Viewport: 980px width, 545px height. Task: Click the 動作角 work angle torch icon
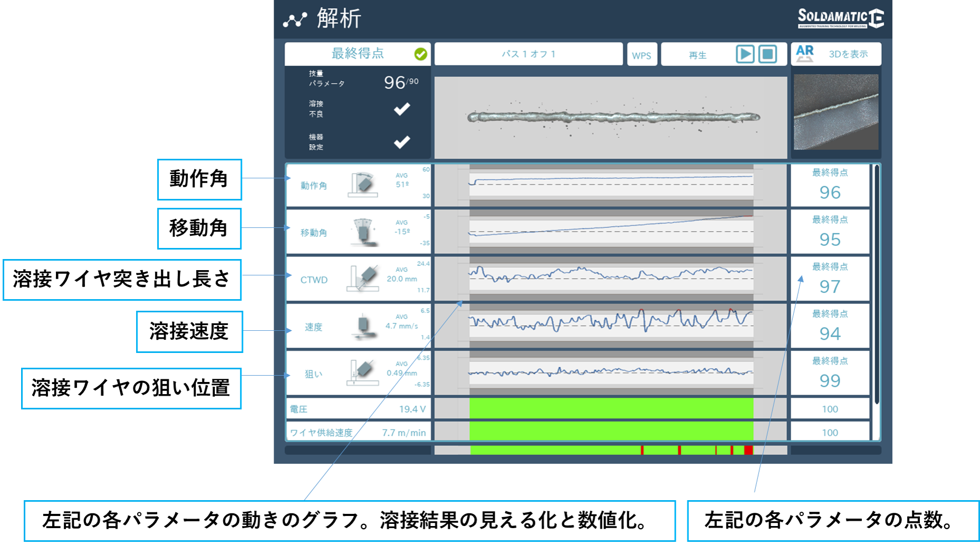pos(362,185)
